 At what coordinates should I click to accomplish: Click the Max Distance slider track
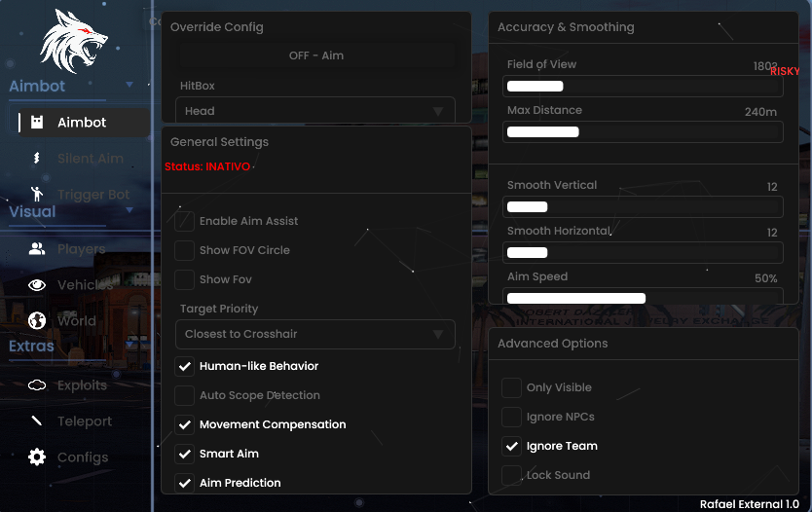point(643,131)
